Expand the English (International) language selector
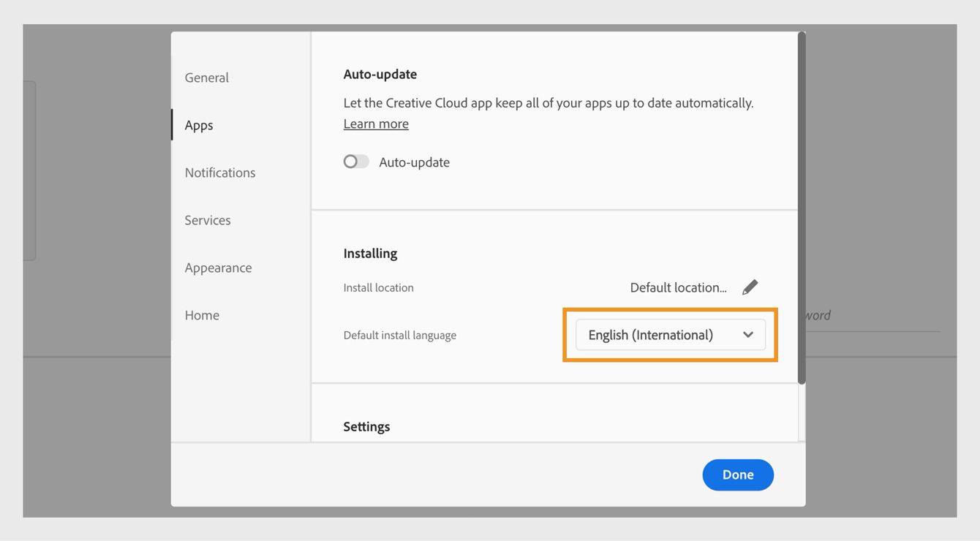Screen dimensions: 980x541 670,334
